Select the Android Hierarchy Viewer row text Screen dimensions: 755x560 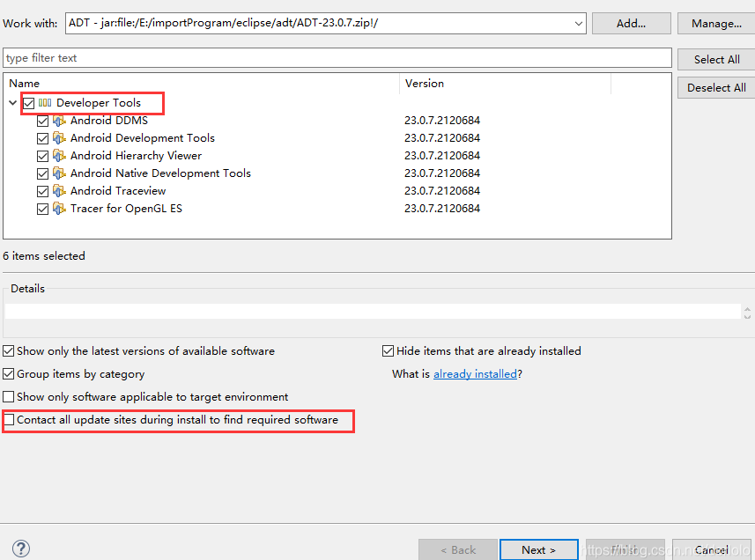(x=136, y=156)
